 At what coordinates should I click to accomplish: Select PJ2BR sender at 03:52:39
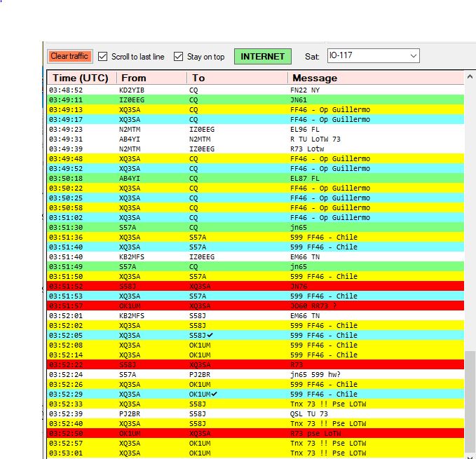[x=130, y=413]
